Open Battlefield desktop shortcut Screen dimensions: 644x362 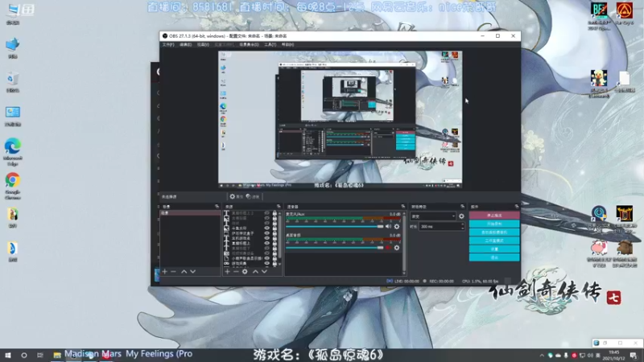[599, 15]
